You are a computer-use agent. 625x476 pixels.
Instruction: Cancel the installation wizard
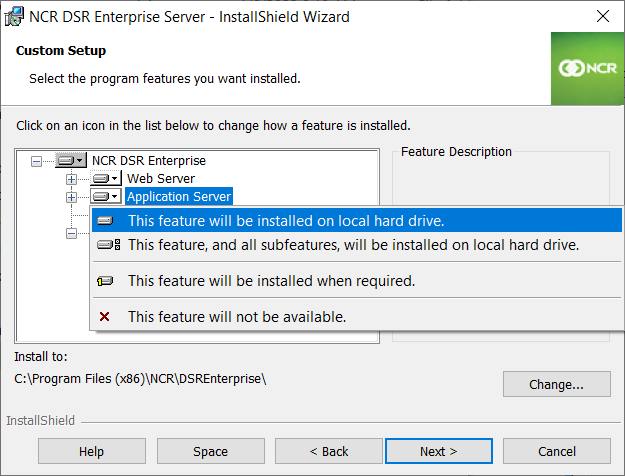click(557, 451)
